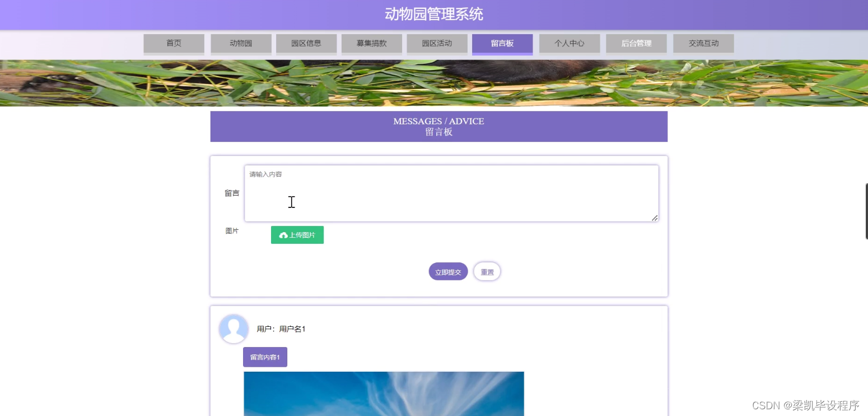Click the 用户：用户名1 username text
The height and width of the screenshot is (416, 868).
click(281, 329)
